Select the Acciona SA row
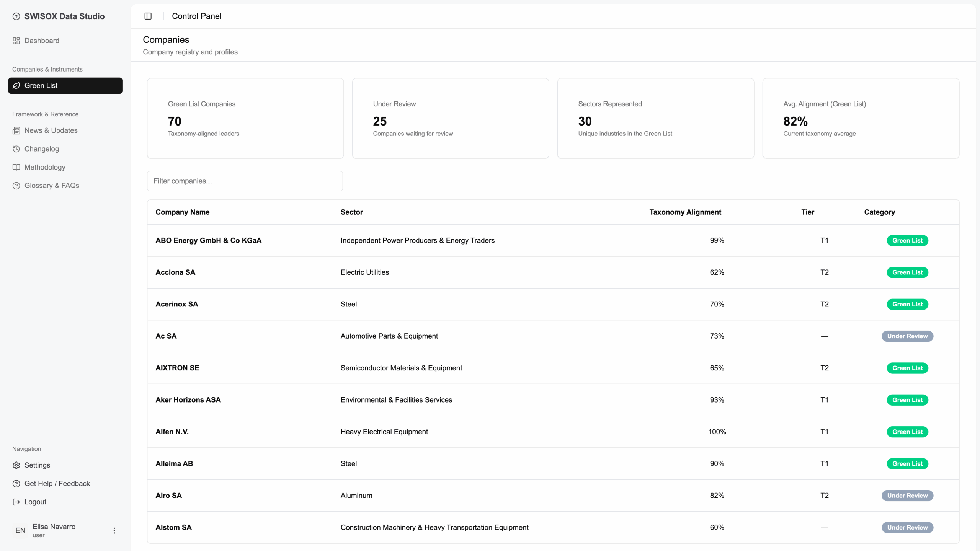 click(x=553, y=272)
